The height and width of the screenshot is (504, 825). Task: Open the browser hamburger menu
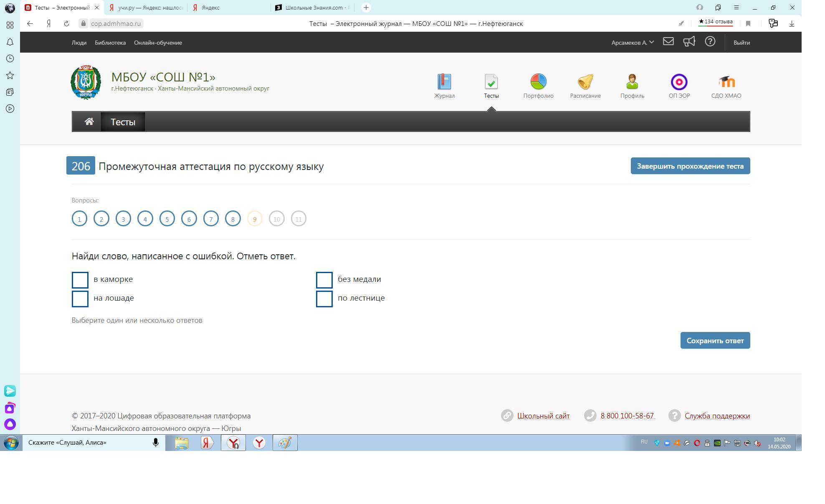(x=736, y=8)
